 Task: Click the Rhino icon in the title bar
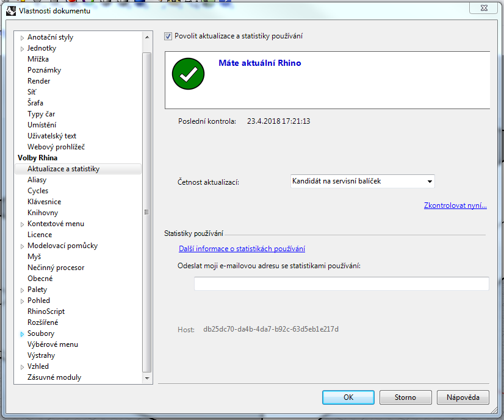pyautogui.click(x=11, y=11)
